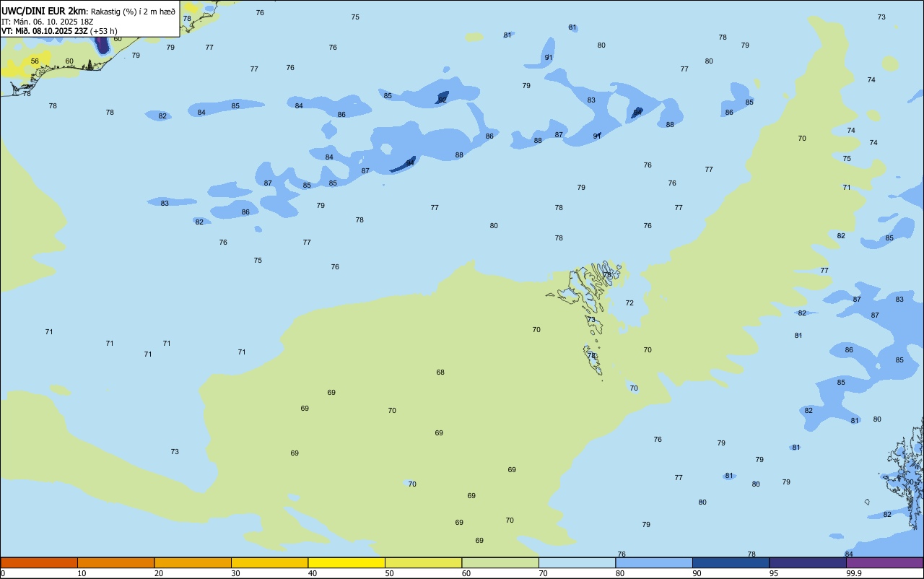Click the 60–70 light green legend swatch
The width and height of the screenshot is (924, 579).
tap(500, 562)
